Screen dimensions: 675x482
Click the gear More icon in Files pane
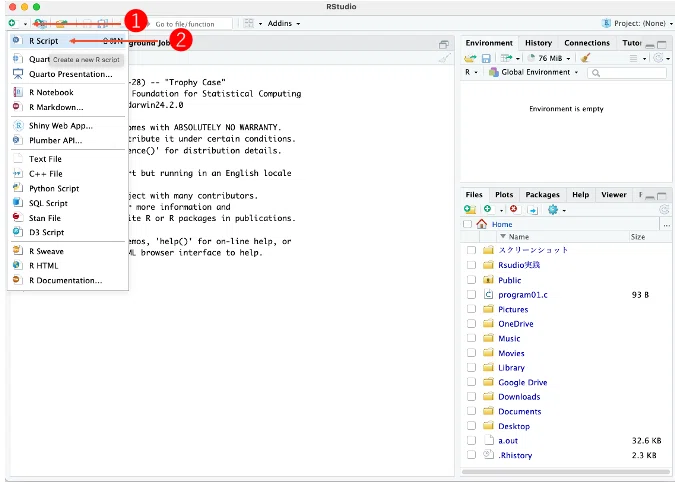[x=553, y=210]
